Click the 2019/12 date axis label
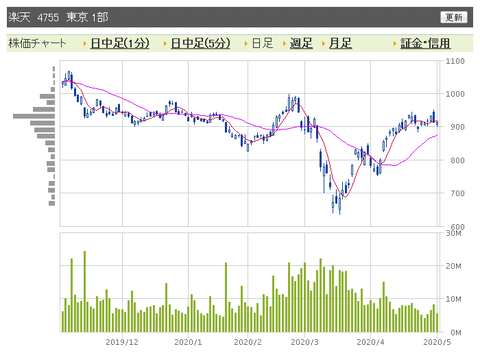480x362 pixels. [122, 342]
